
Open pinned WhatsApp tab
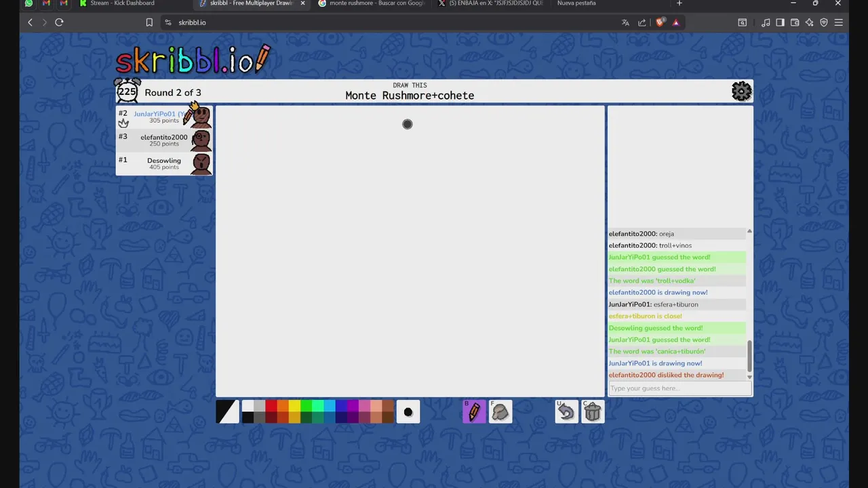pos(28,3)
